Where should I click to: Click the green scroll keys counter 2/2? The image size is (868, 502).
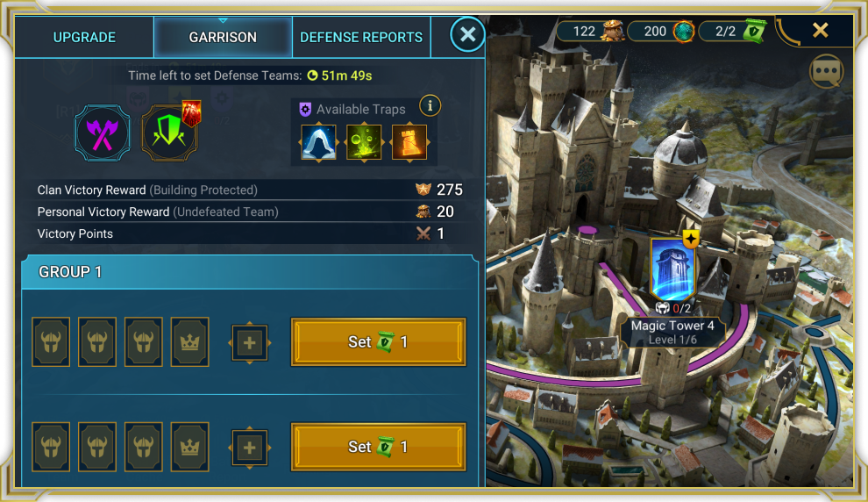pyautogui.click(x=733, y=31)
